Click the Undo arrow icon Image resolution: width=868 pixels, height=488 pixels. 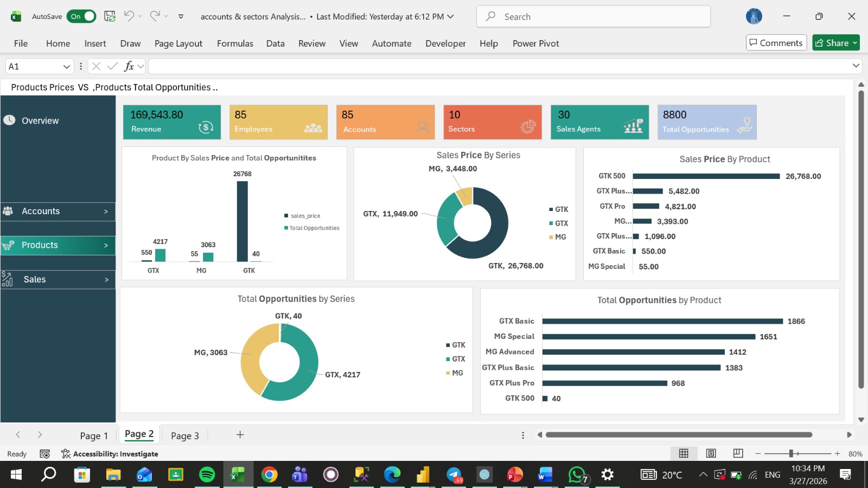click(x=129, y=16)
